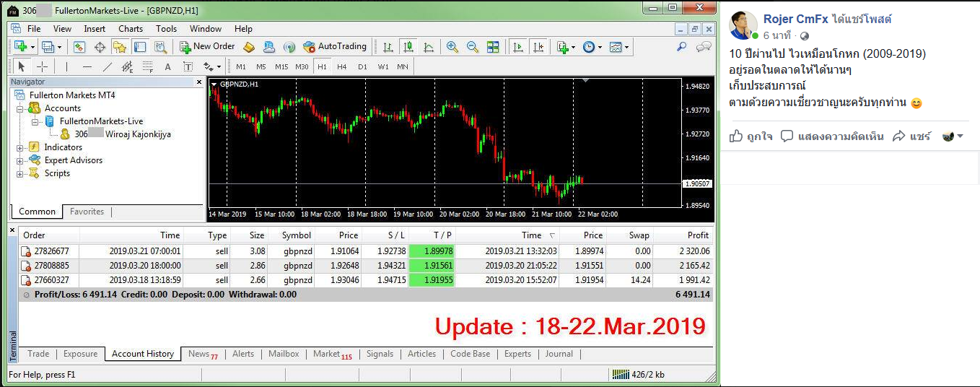
Task: Switch chart to Candlesticks icon
Action: click(x=408, y=47)
